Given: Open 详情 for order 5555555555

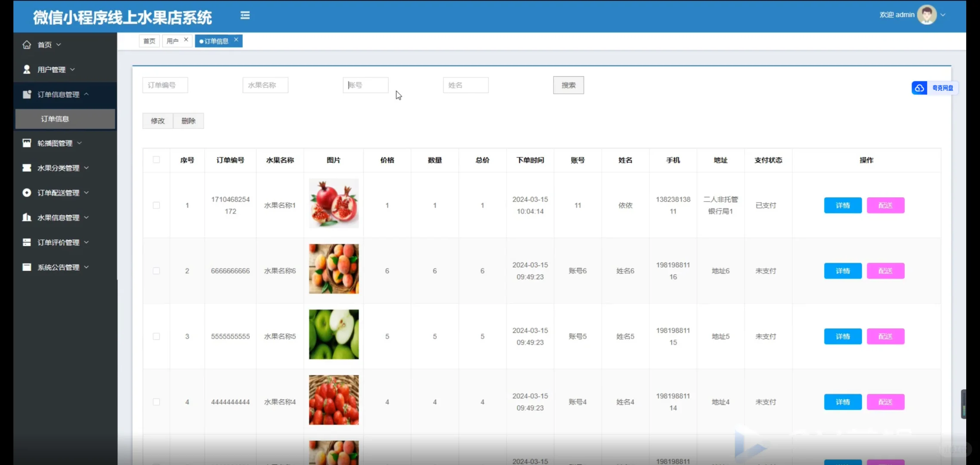Looking at the screenshot, I should pyautogui.click(x=842, y=336).
